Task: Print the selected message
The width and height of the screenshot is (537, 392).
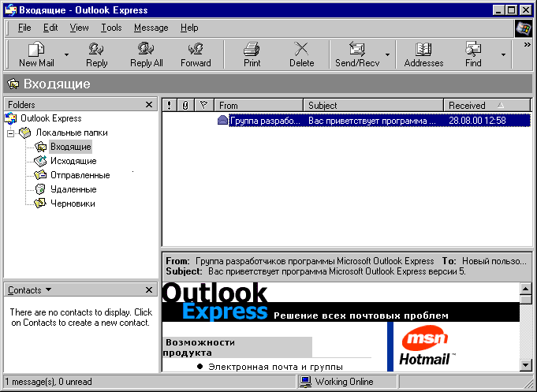Action: pyautogui.click(x=252, y=54)
